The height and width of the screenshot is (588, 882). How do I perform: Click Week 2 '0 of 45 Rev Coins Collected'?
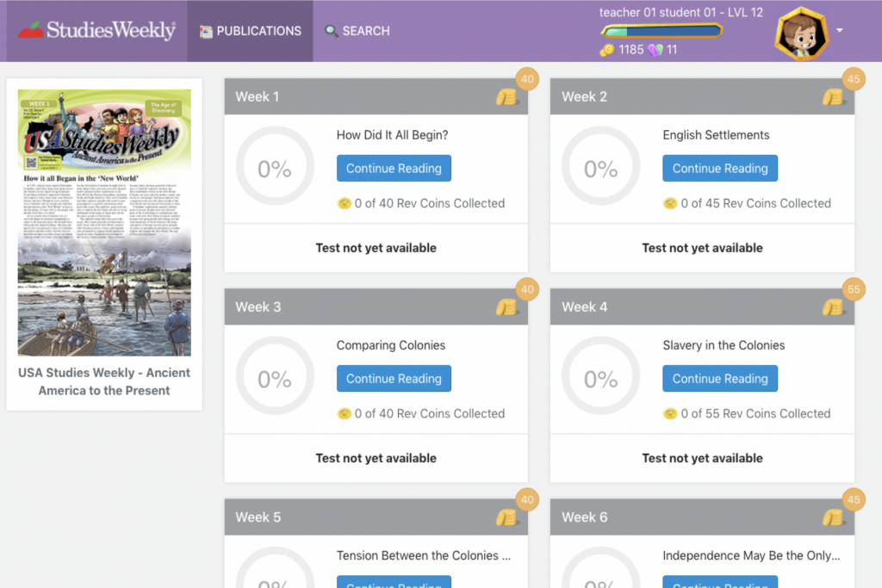(x=747, y=203)
